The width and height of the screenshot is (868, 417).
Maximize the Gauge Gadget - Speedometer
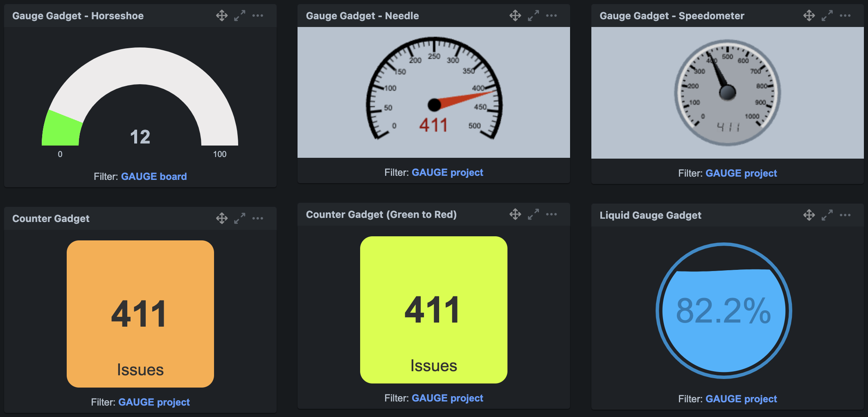tap(827, 16)
